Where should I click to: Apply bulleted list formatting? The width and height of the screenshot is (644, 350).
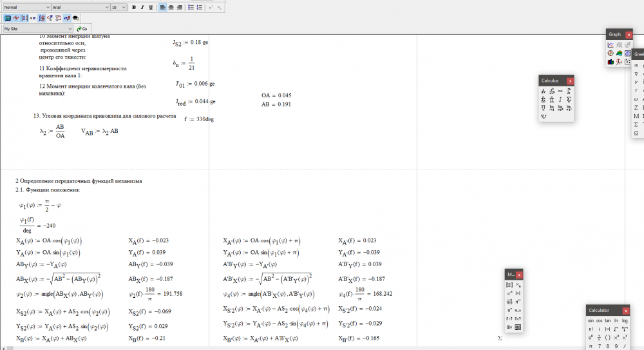191,7
